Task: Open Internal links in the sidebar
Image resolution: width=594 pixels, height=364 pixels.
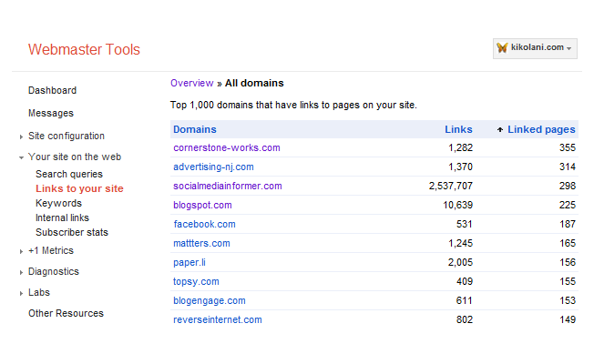Action: (62, 217)
